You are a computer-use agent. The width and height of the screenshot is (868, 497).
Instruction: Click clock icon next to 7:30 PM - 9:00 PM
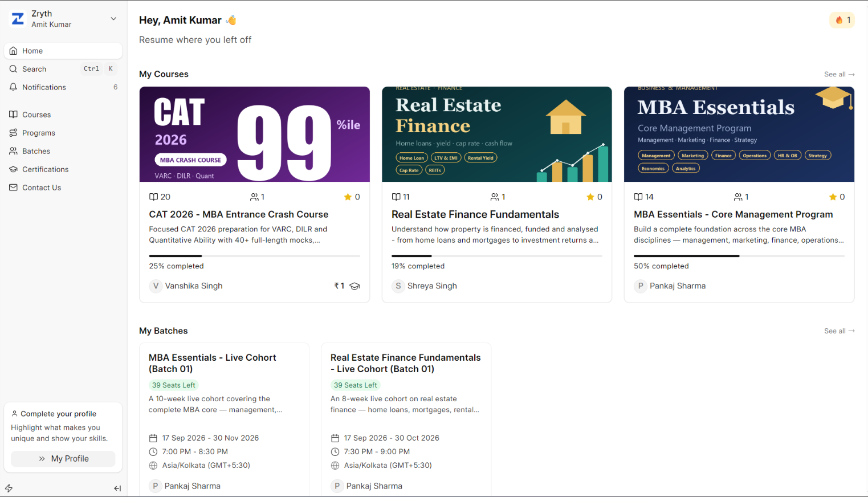335,452
